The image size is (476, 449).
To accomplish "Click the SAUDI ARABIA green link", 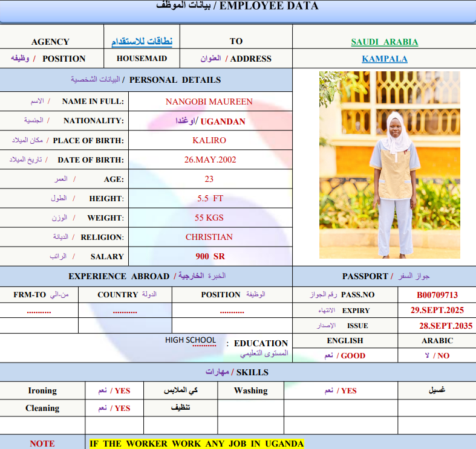I will tap(384, 42).
